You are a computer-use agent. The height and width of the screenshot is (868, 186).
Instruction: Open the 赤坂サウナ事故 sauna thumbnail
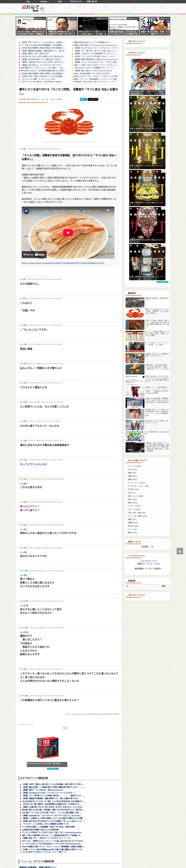click(135, 324)
